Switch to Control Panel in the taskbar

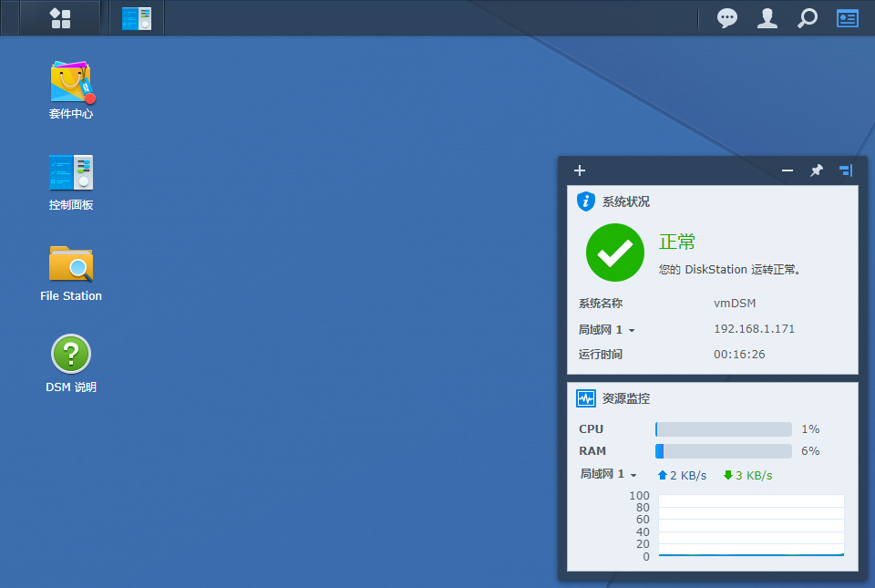point(137,18)
